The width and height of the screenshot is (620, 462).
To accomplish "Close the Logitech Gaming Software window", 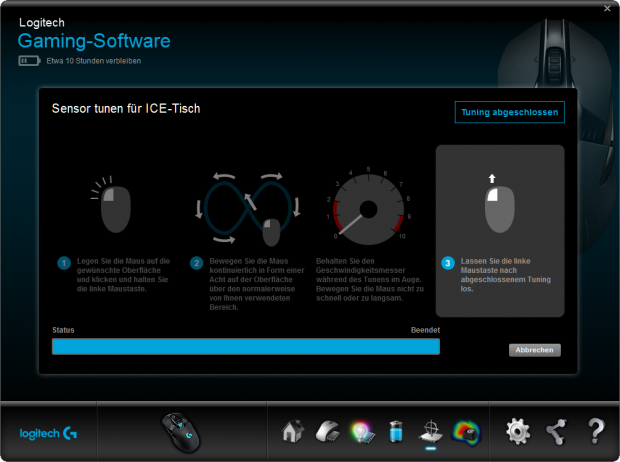I will click(x=607, y=8).
